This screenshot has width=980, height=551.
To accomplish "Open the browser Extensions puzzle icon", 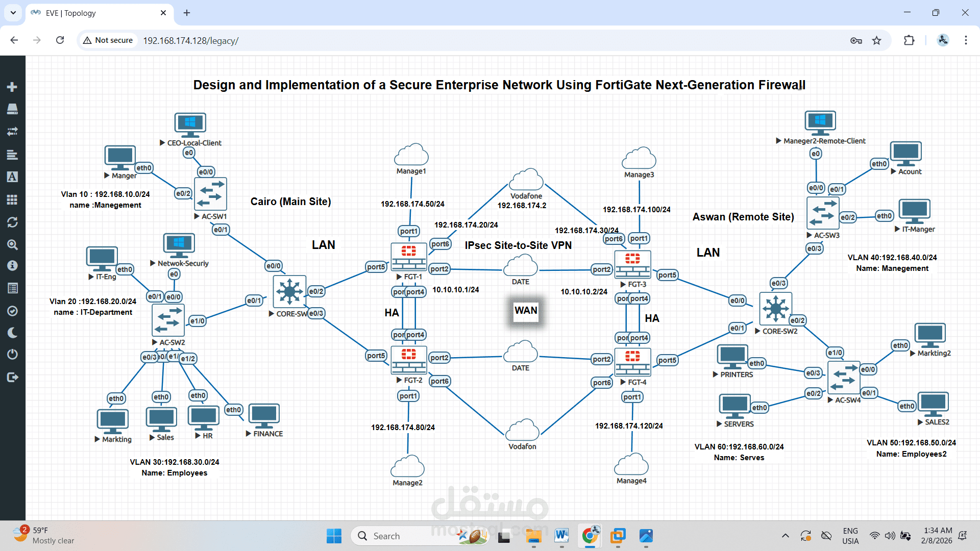I will point(909,40).
